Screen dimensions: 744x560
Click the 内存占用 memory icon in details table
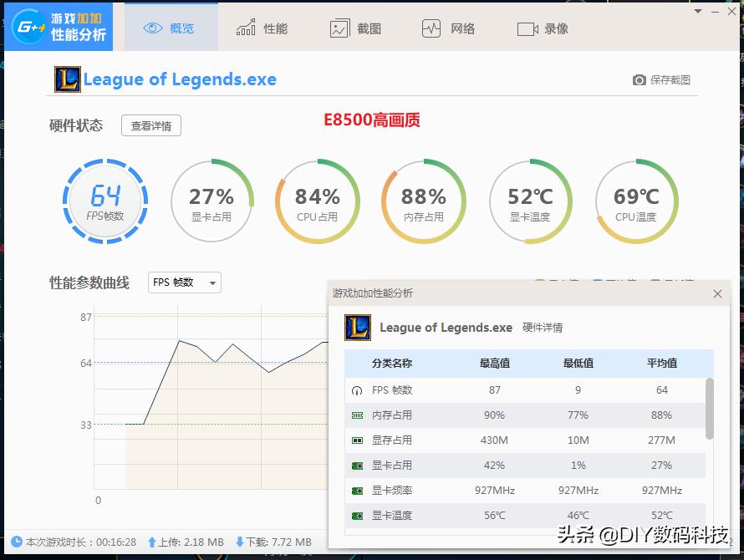click(x=356, y=415)
